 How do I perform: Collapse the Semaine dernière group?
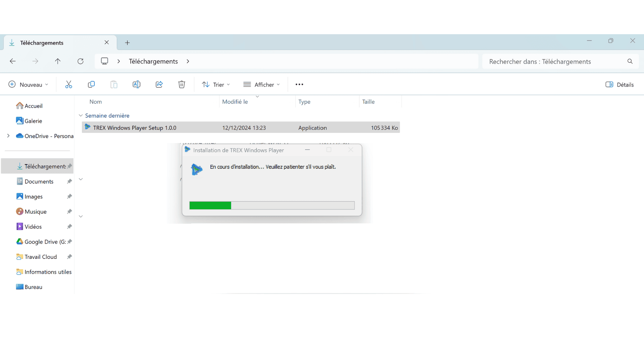click(x=81, y=115)
